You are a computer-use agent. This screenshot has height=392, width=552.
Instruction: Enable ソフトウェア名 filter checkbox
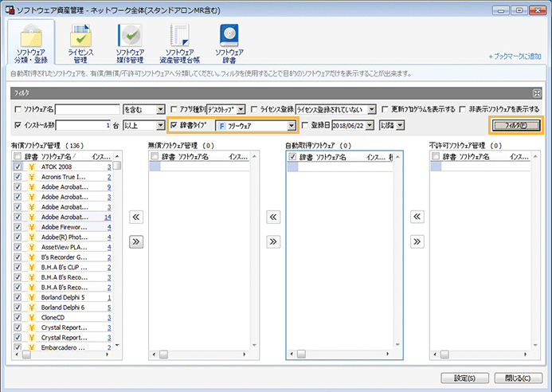pos(18,109)
